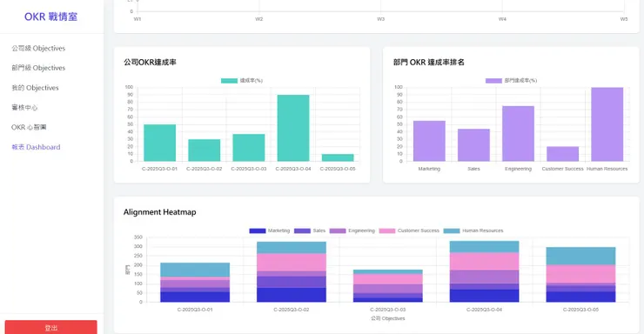Click the dark-blue Marketing segment of heatmap C-2025Q3-O-02
This screenshot has width=644, height=334.
(292, 295)
